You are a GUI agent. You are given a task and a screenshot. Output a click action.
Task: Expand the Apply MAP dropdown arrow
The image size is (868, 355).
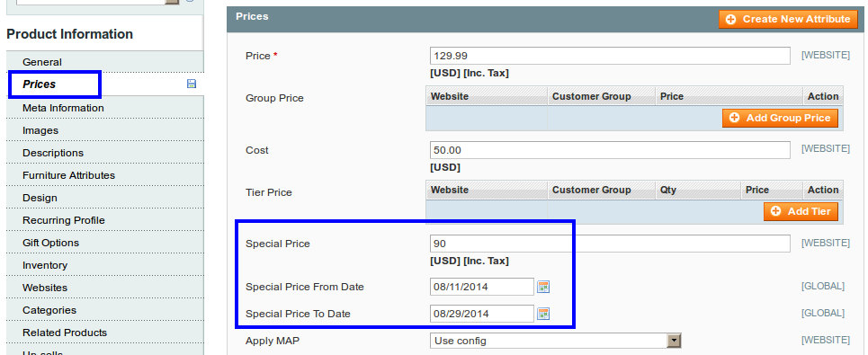pyautogui.click(x=673, y=341)
